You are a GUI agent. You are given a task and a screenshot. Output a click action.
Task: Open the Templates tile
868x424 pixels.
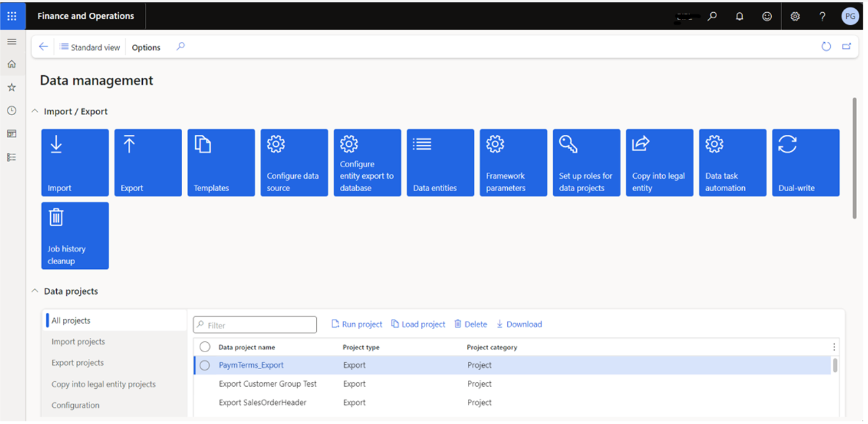(x=221, y=163)
